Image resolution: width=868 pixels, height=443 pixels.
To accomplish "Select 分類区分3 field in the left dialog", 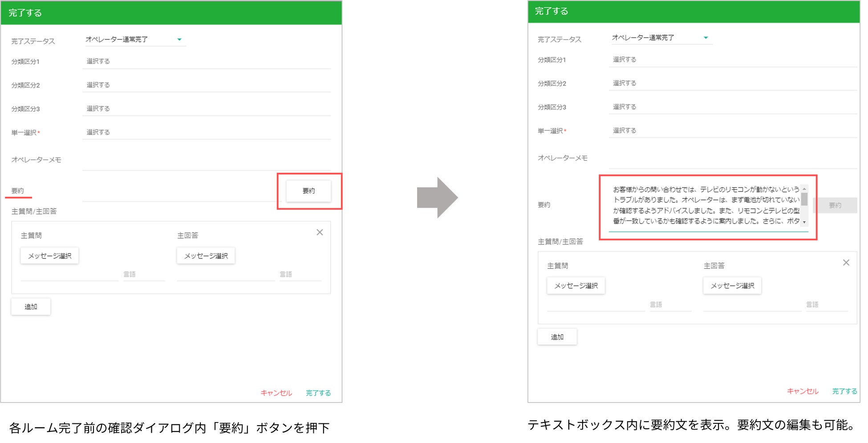I will 207,109.
